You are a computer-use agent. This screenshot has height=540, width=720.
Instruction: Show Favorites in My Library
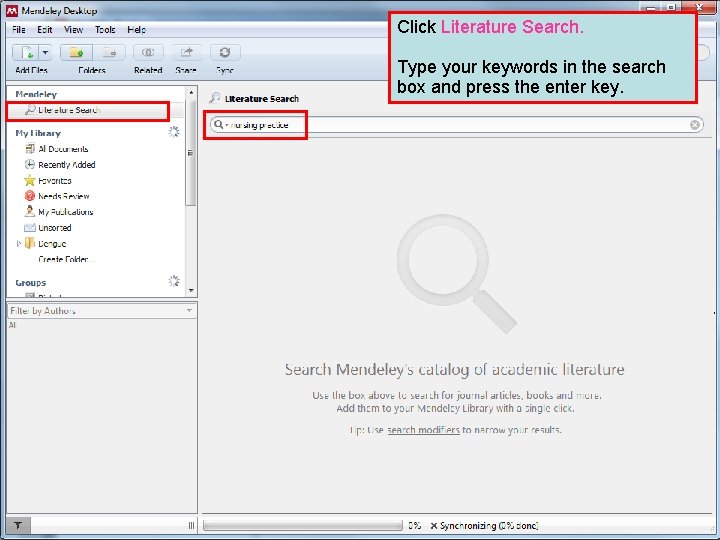[55, 180]
